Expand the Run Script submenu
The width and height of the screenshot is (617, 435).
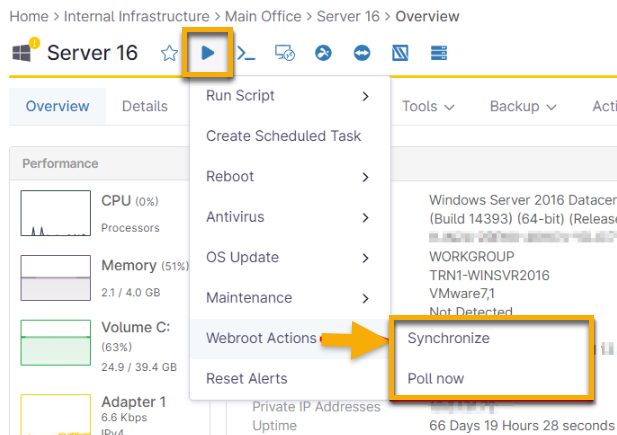(x=288, y=96)
